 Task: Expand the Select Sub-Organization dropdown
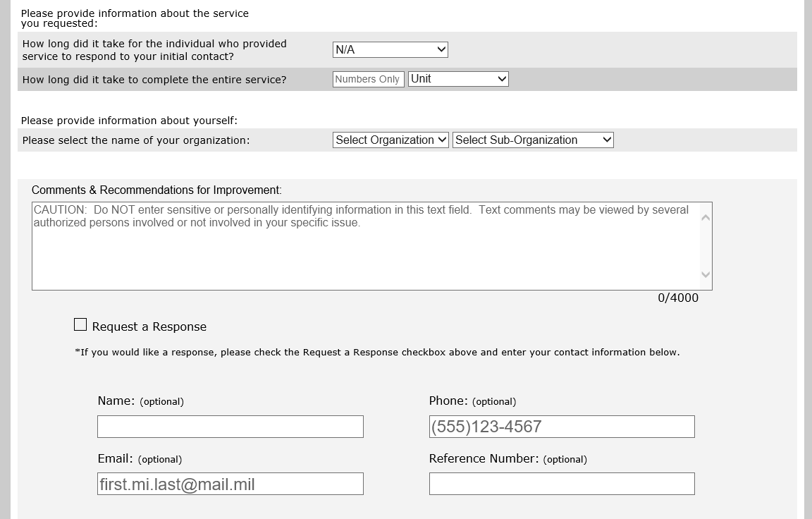pyautogui.click(x=533, y=140)
